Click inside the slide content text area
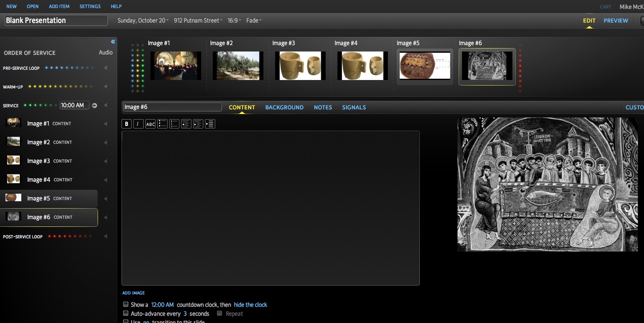The image size is (644, 323). 271,208
